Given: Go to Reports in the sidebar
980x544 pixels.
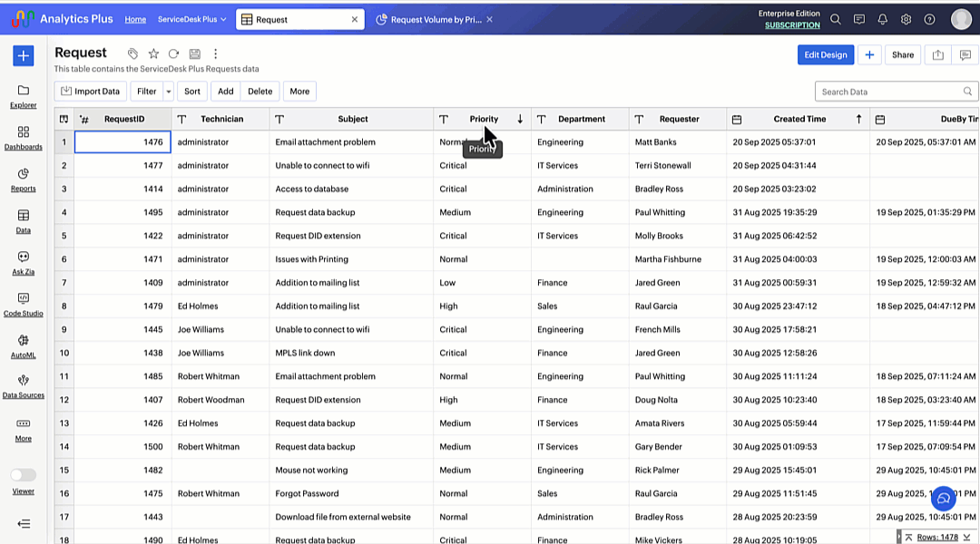Looking at the screenshot, I should point(24,179).
